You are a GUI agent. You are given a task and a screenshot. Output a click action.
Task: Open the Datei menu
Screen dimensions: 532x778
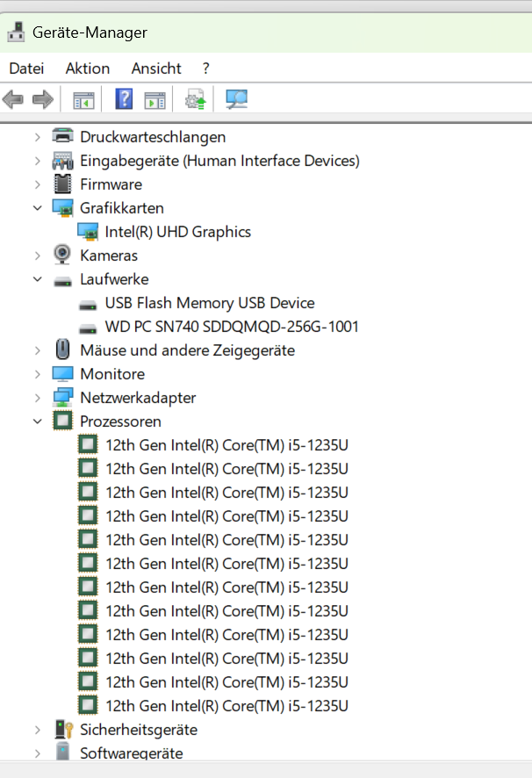pyautogui.click(x=26, y=68)
